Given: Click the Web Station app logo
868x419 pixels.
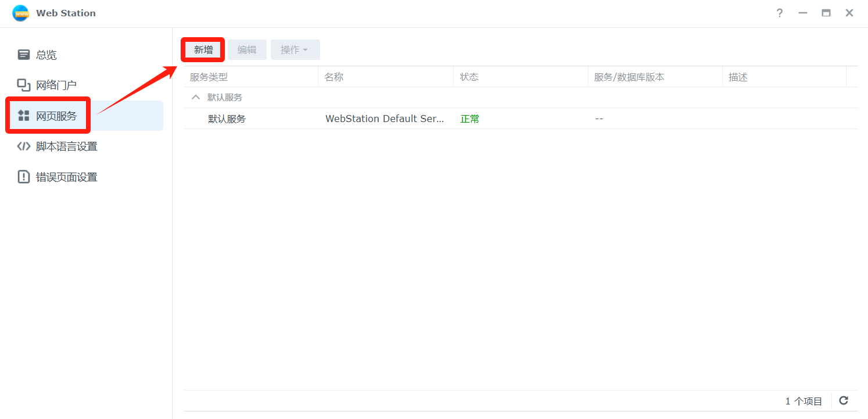Looking at the screenshot, I should [x=20, y=13].
